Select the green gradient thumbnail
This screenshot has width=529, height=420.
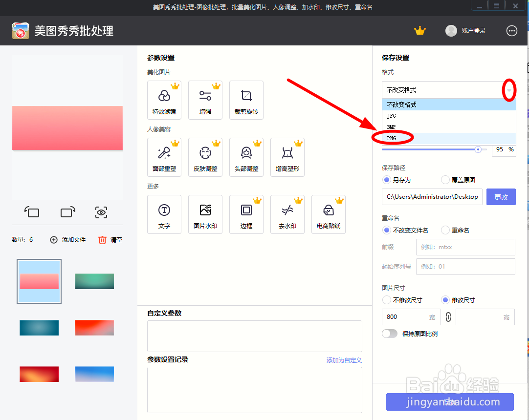tap(94, 281)
